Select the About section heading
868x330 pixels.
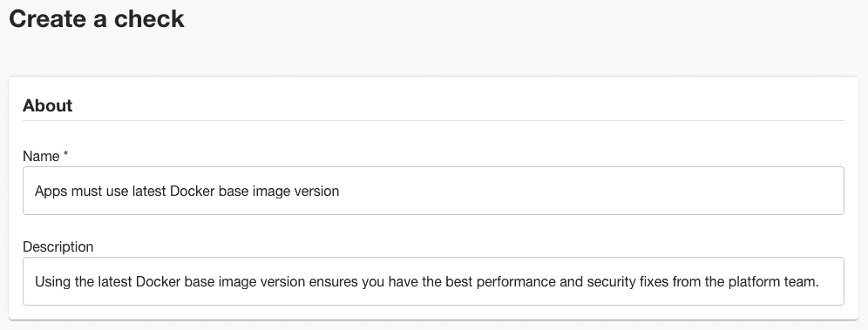[48, 105]
